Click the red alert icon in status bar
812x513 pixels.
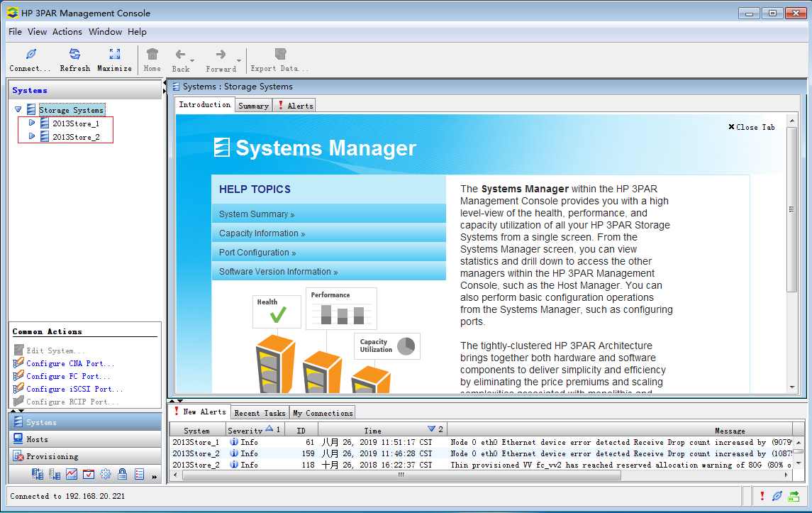[762, 496]
